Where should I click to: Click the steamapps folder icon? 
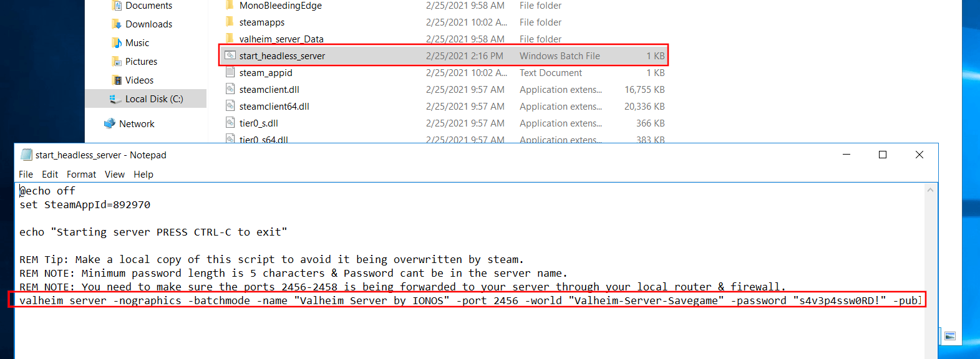pos(230,22)
